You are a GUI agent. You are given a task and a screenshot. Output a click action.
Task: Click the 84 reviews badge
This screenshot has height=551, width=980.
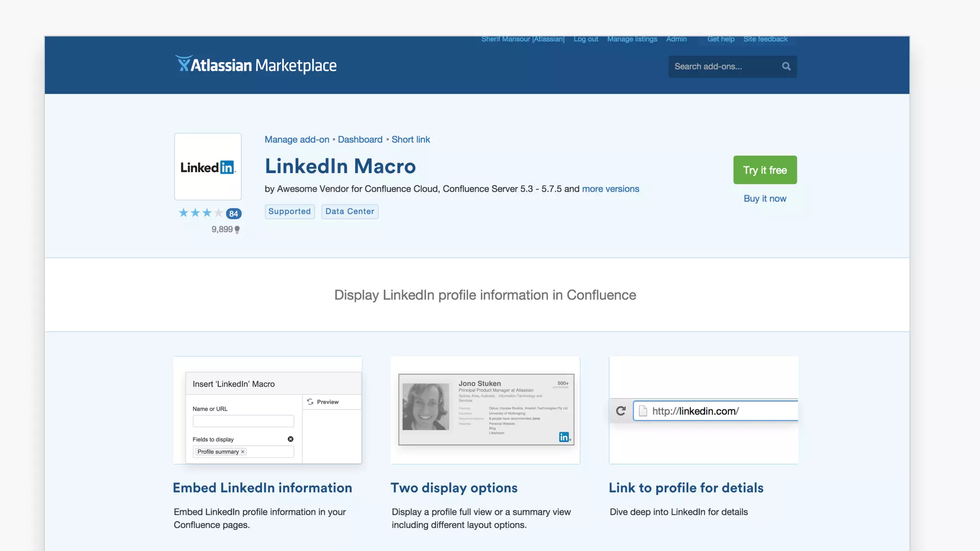[x=234, y=214]
